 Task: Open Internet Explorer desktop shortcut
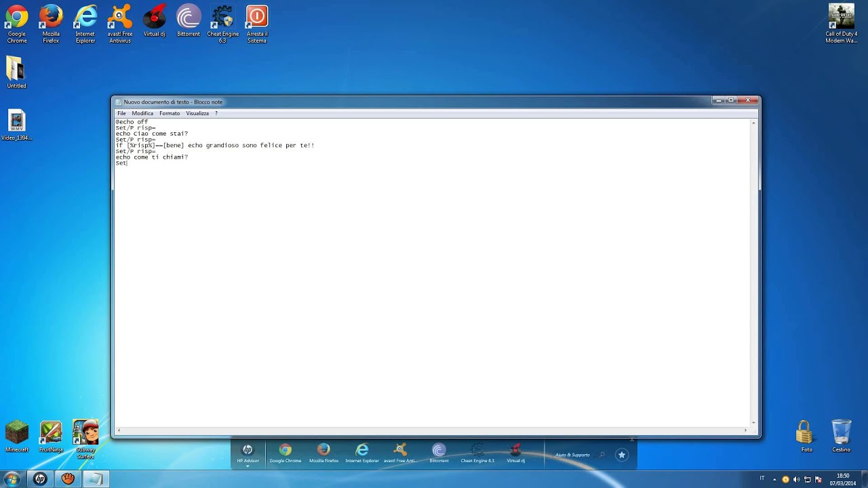pos(85,24)
